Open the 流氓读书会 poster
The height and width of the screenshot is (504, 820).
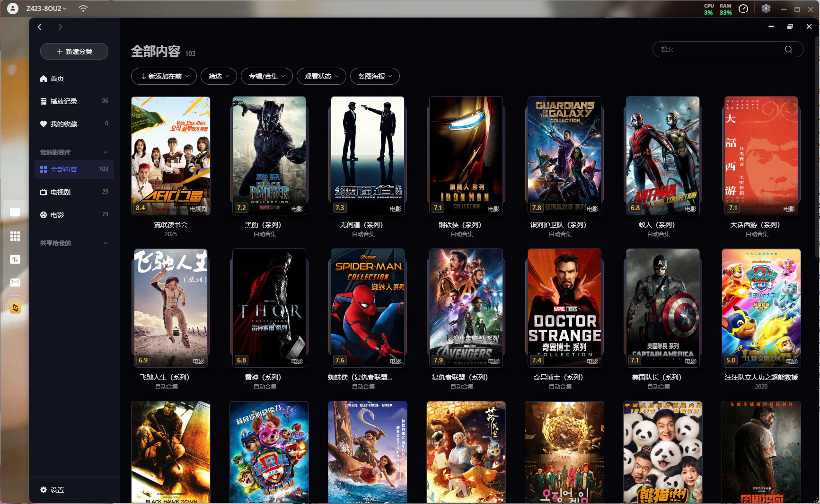(171, 156)
